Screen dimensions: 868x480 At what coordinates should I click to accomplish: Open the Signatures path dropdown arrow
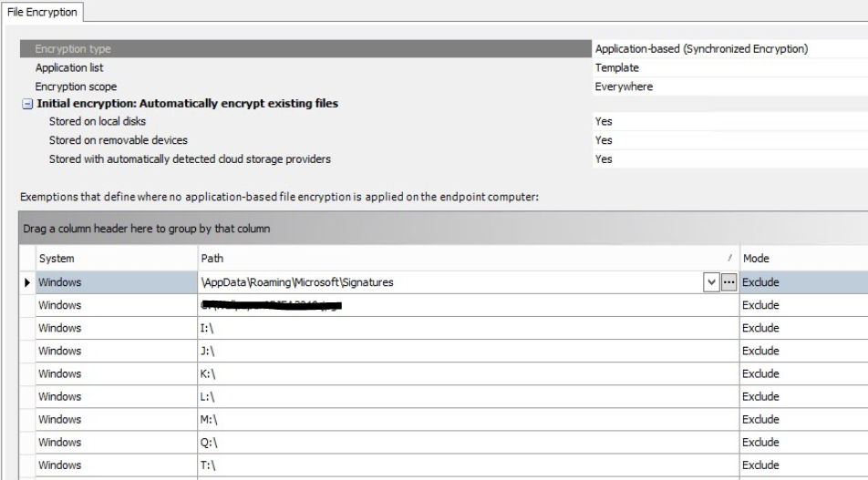point(711,282)
